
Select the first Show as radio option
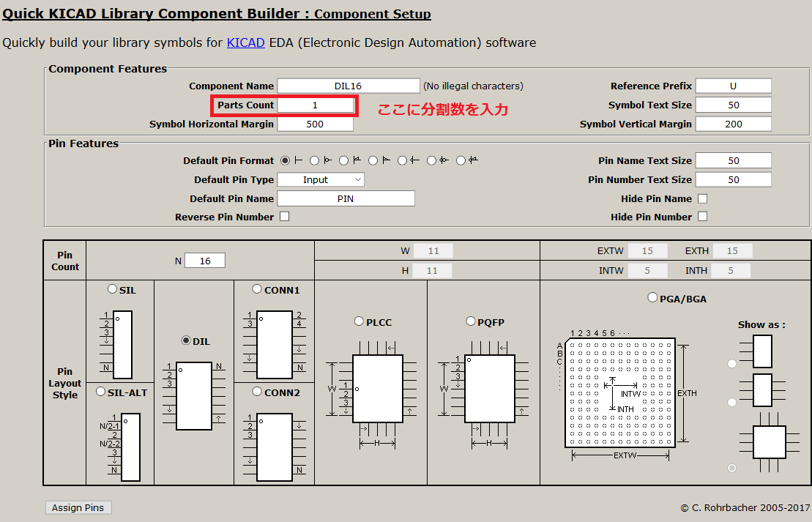tap(731, 364)
